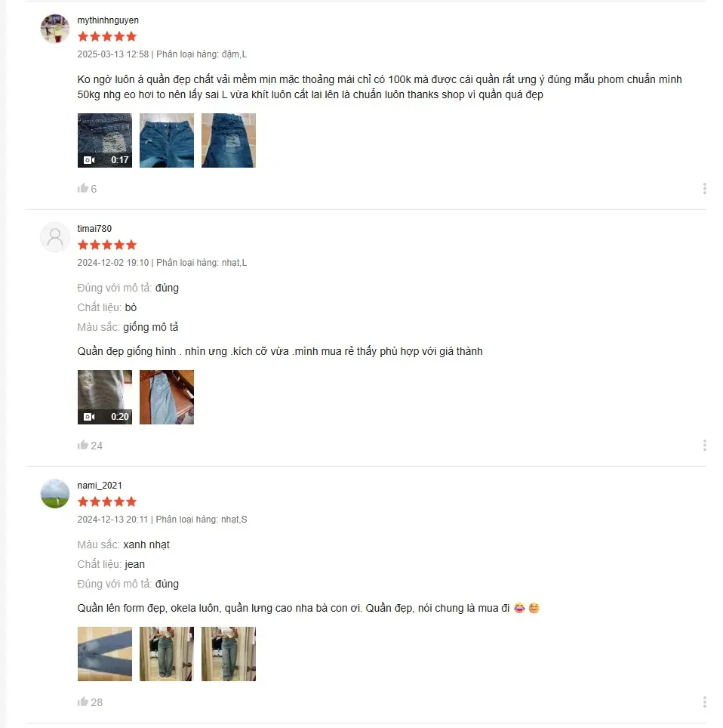
Task: Play the 0:20 review video
Action: [x=104, y=397]
